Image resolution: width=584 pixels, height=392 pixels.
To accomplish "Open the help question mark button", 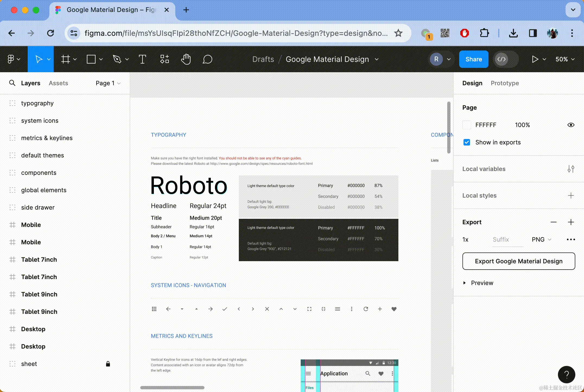I will [x=566, y=375].
